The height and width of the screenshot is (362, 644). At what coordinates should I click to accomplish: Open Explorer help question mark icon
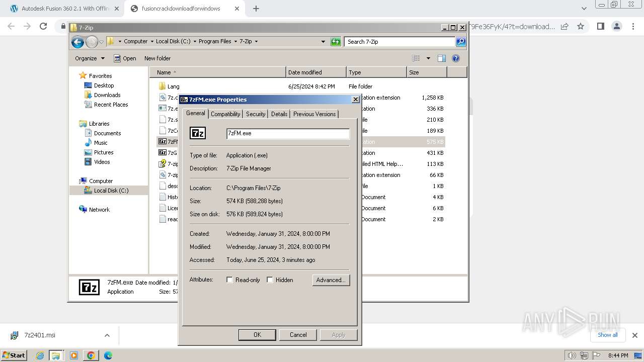pyautogui.click(x=456, y=58)
